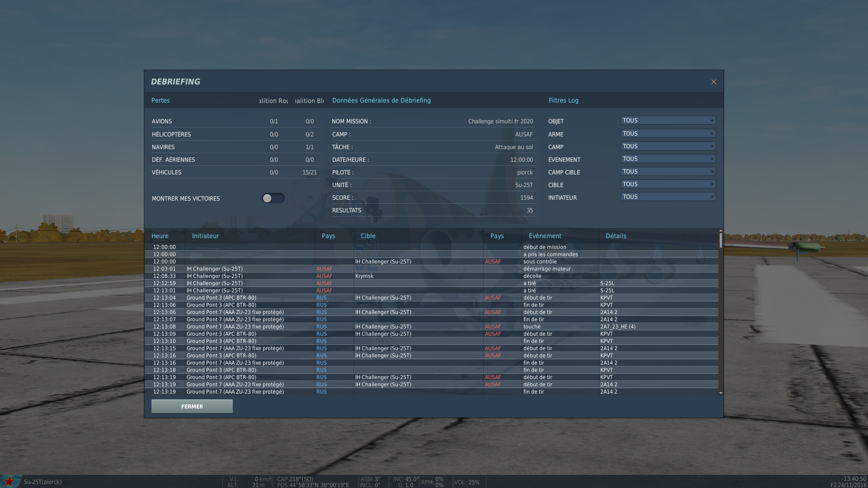Open the OBJET filter dropdown

tap(712, 121)
